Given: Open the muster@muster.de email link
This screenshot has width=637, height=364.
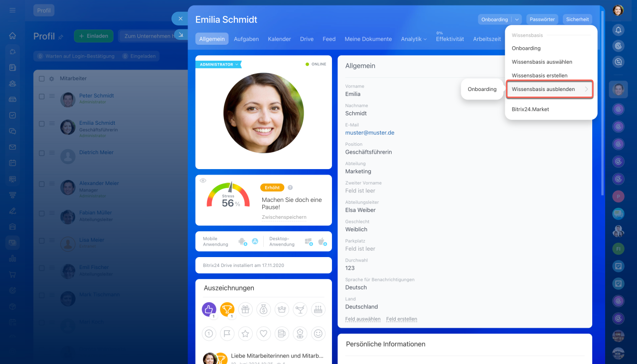Looking at the screenshot, I should pos(370,133).
